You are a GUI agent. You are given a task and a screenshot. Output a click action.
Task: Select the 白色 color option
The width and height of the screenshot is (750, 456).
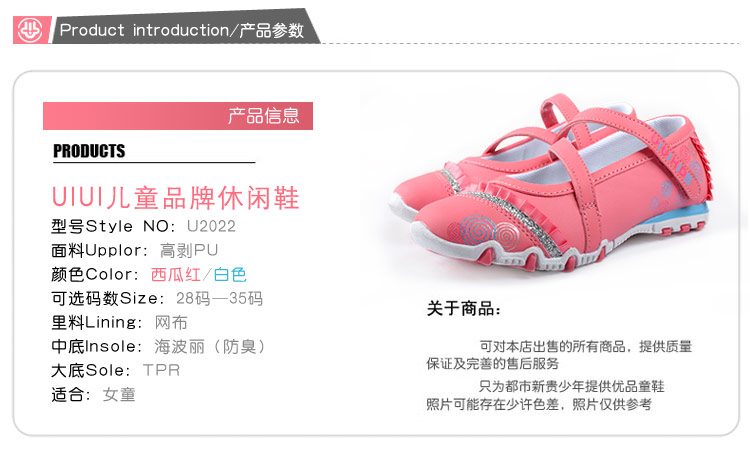(230, 275)
